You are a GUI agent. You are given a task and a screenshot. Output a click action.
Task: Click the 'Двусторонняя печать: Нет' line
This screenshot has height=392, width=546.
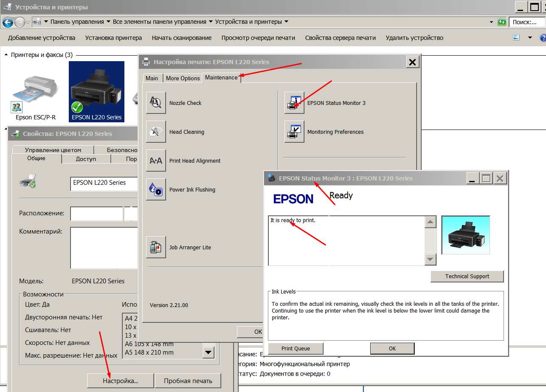point(64,318)
